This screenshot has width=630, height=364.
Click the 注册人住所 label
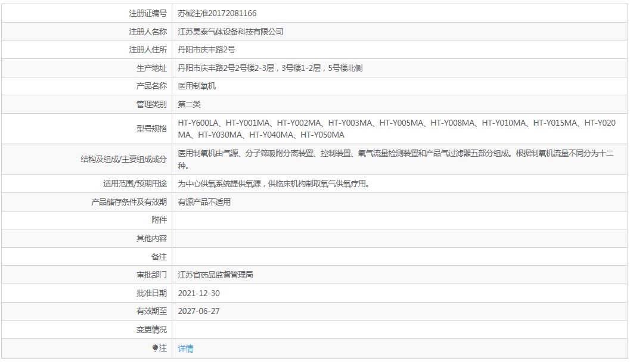[147, 49]
